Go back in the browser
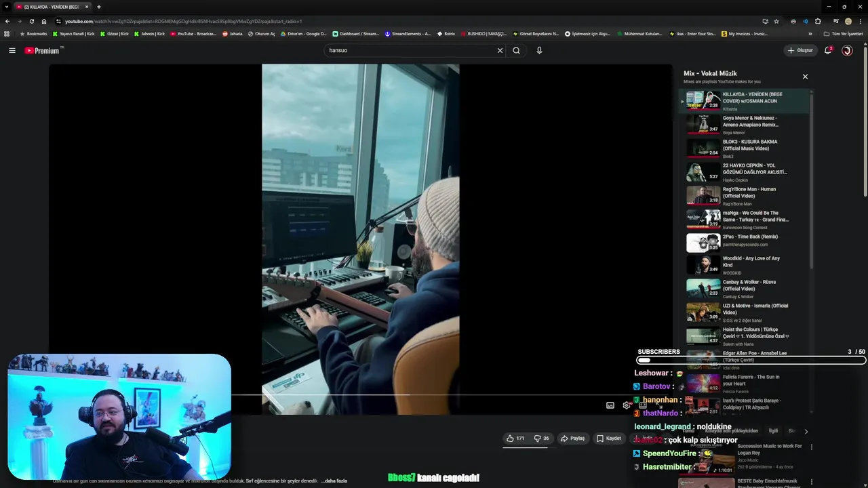Viewport: 868px width, 488px height. pyautogui.click(x=7, y=21)
